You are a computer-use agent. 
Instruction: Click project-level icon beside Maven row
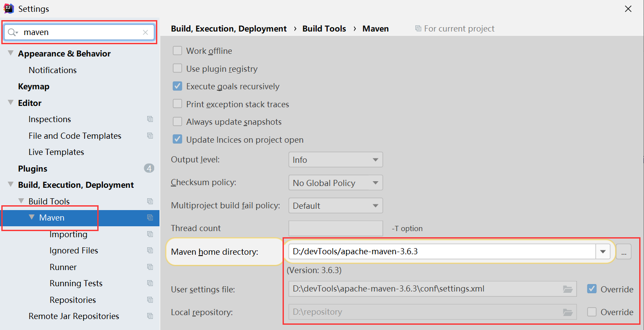coord(150,218)
